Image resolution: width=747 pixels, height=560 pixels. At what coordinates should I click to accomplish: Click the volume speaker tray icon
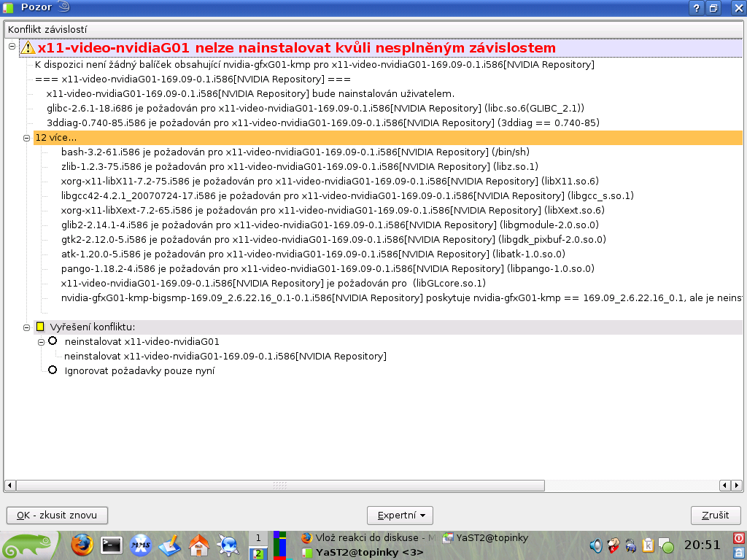click(x=595, y=545)
